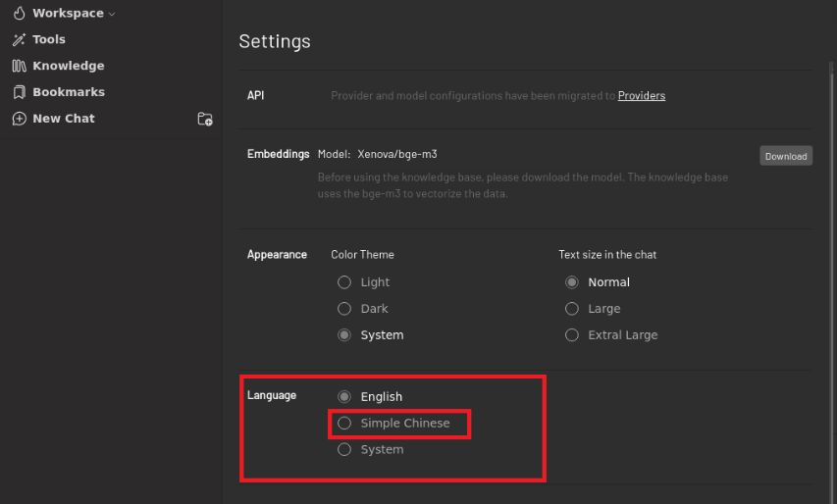Image resolution: width=837 pixels, height=504 pixels.
Task: Download the bge-m3 embeddings model
Action: (x=785, y=156)
